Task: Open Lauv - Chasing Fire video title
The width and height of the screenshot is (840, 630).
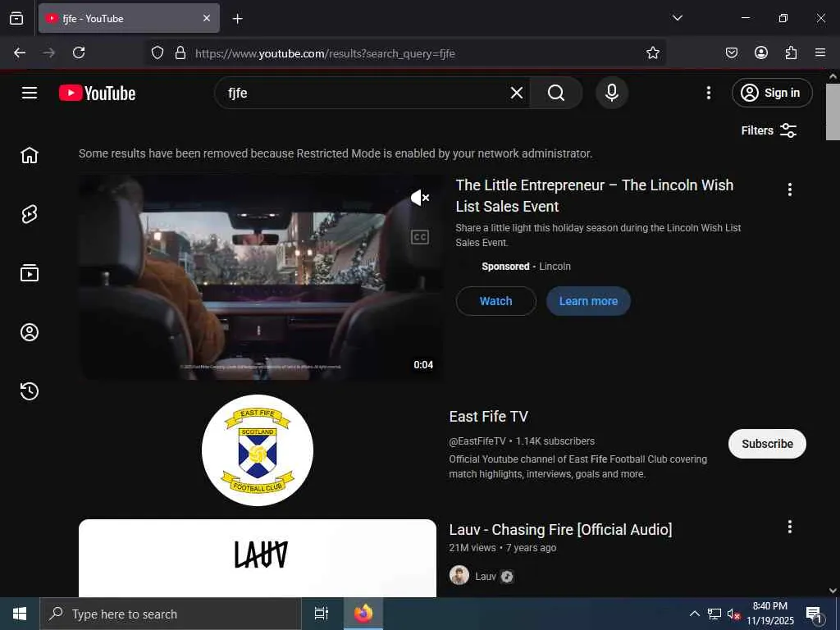Action: coord(560,529)
